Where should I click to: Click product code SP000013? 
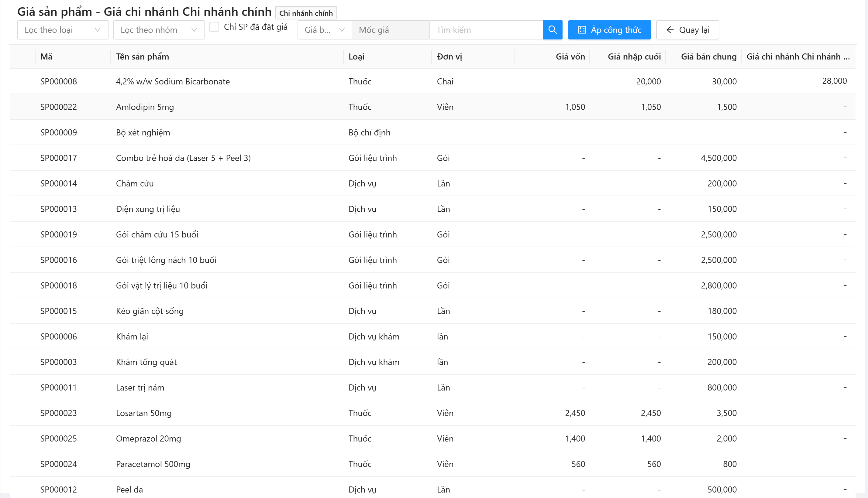(x=59, y=209)
